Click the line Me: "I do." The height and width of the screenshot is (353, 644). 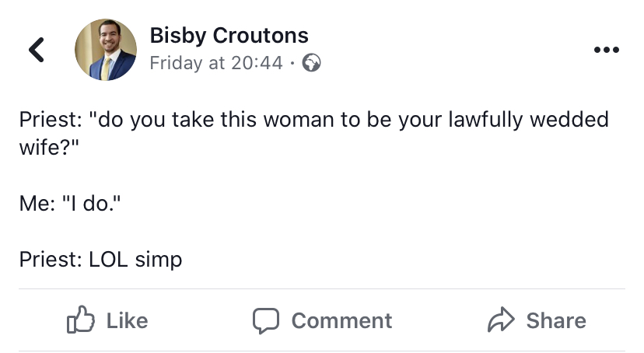70,203
